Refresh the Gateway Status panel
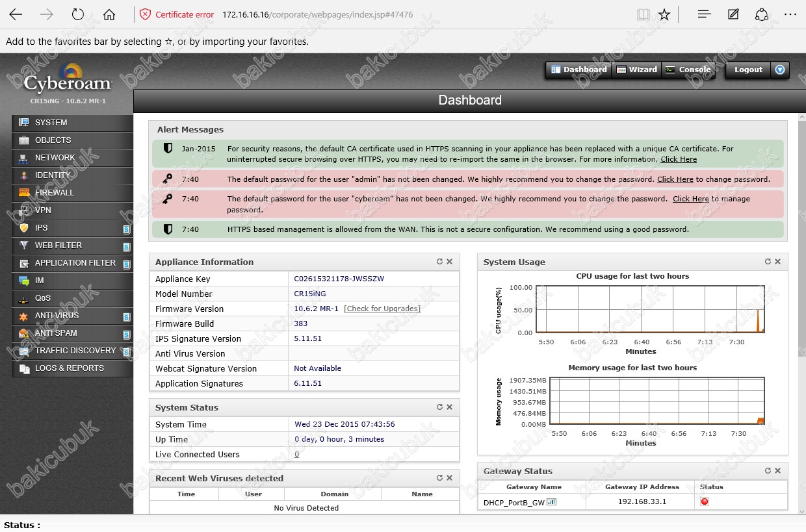The image size is (806, 532). point(768,470)
